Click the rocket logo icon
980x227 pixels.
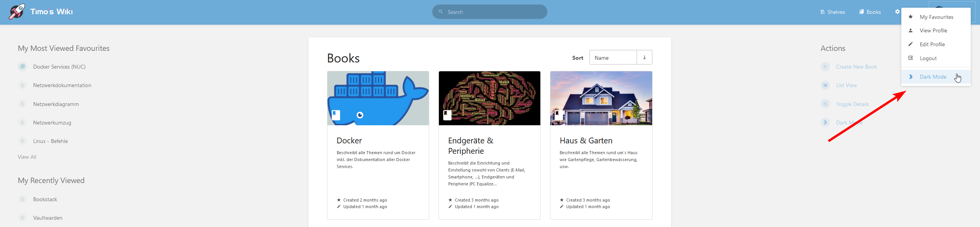coord(17,12)
